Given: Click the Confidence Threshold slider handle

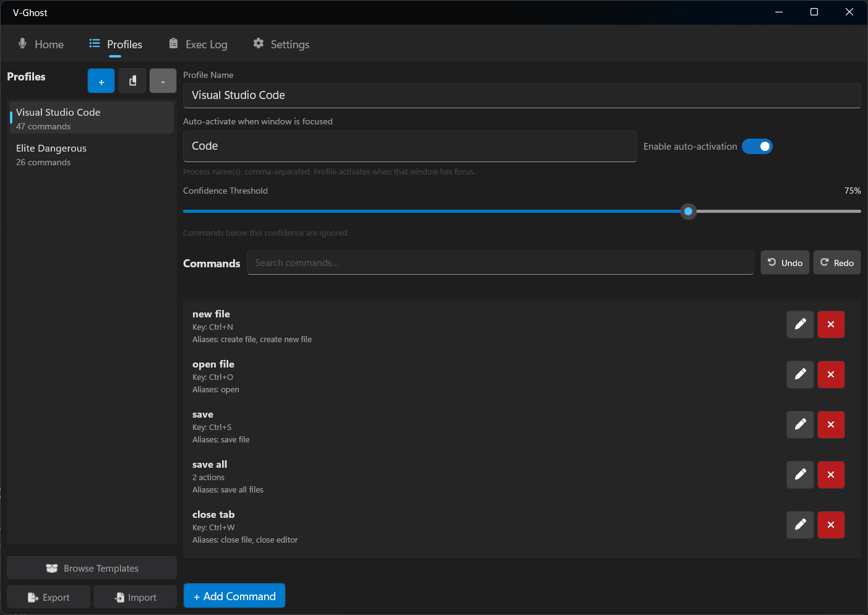Looking at the screenshot, I should click(x=688, y=212).
